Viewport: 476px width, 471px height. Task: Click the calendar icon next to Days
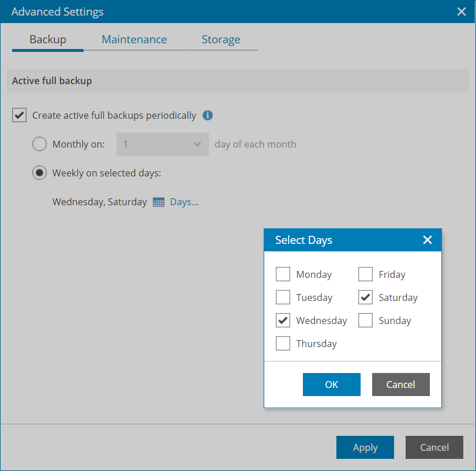coord(159,202)
